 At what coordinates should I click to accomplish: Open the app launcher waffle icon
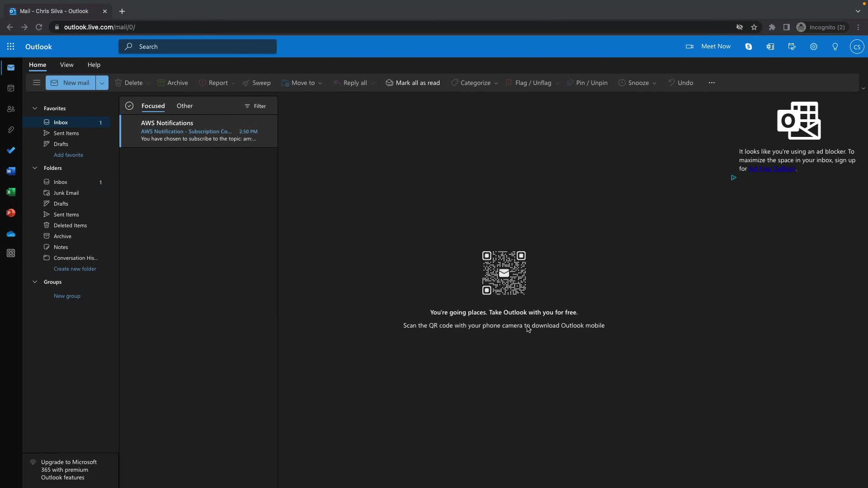point(11,47)
